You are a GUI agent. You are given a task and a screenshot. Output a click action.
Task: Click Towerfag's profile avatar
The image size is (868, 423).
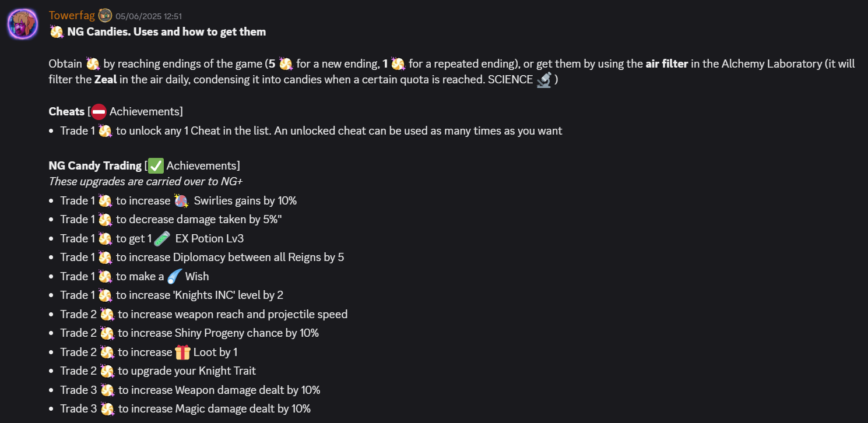point(23,24)
